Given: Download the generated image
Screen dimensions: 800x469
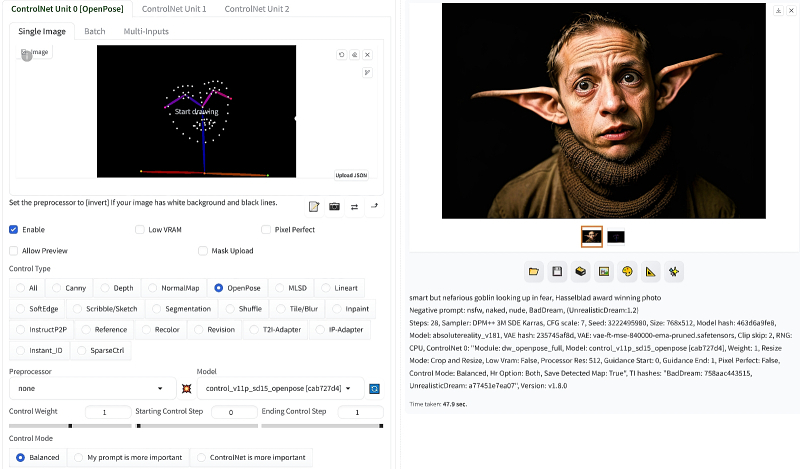Looking at the screenshot, I should point(779,11).
